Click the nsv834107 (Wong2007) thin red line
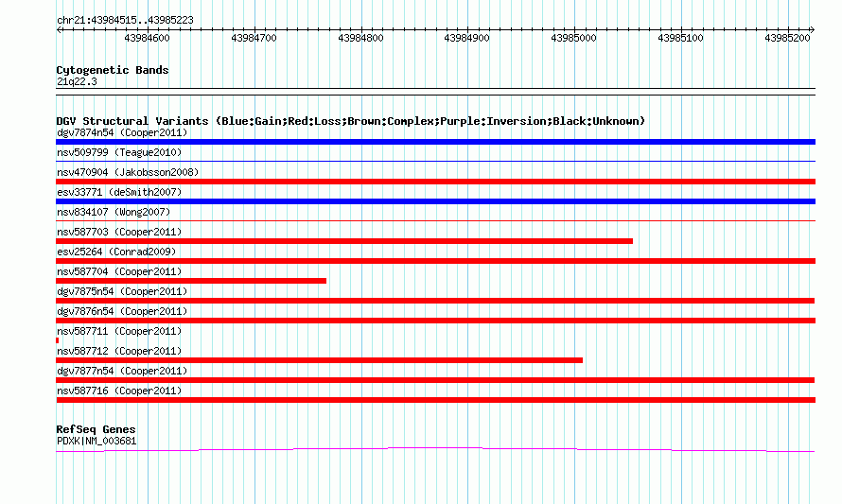842x504 pixels. (x=435, y=220)
